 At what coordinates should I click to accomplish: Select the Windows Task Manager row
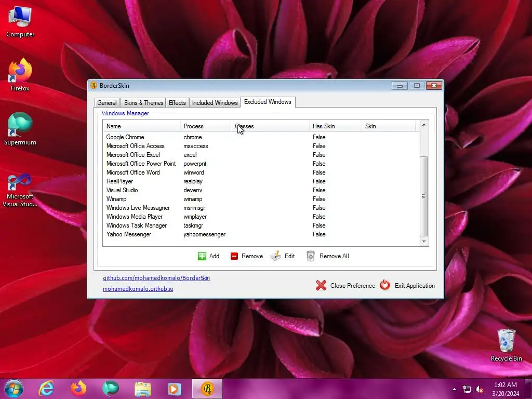(261, 225)
